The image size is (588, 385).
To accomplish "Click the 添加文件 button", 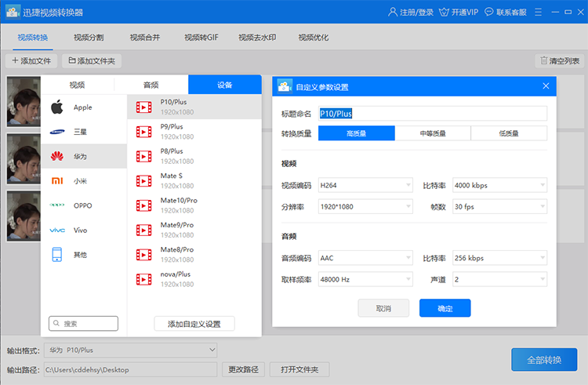I will click(x=31, y=60).
